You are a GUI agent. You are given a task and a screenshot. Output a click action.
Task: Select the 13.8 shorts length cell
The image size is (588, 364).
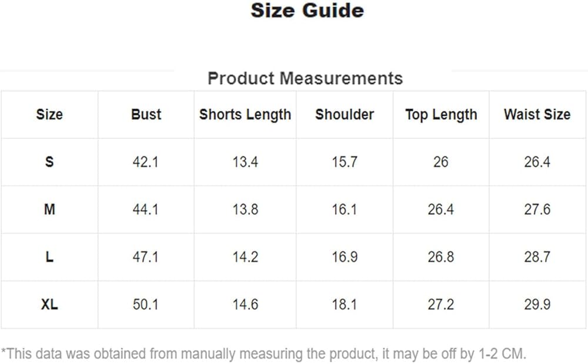(245, 209)
